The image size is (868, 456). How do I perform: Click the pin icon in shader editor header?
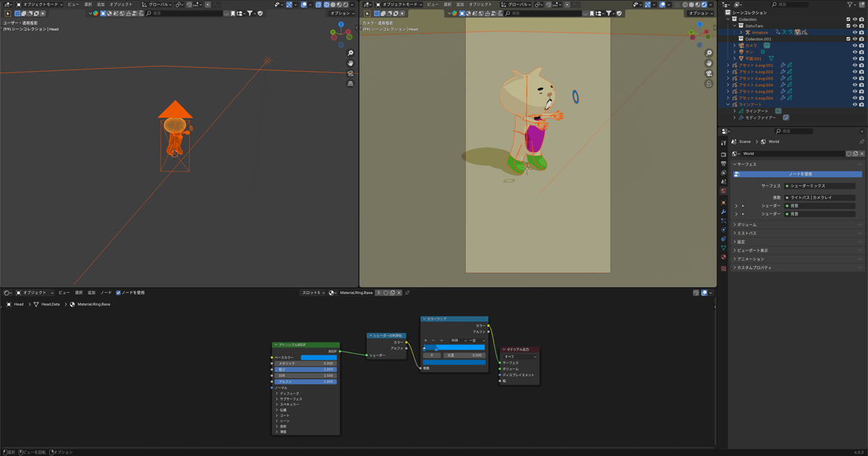407,292
